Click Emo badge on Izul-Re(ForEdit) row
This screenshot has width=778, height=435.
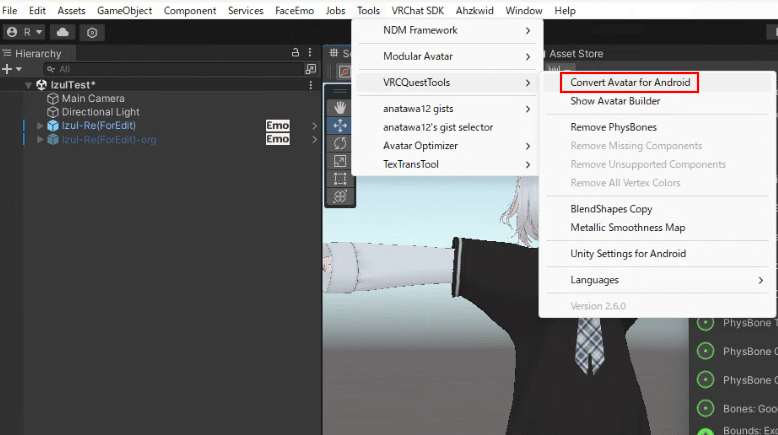point(278,125)
